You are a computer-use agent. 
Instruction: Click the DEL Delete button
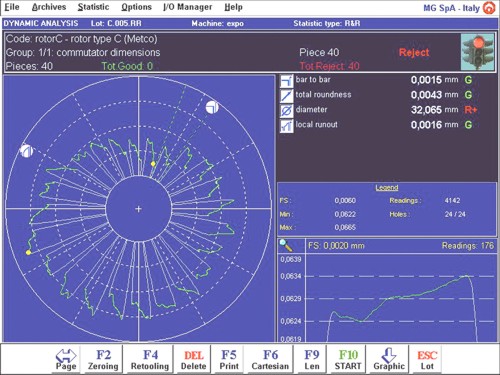(193, 359)
